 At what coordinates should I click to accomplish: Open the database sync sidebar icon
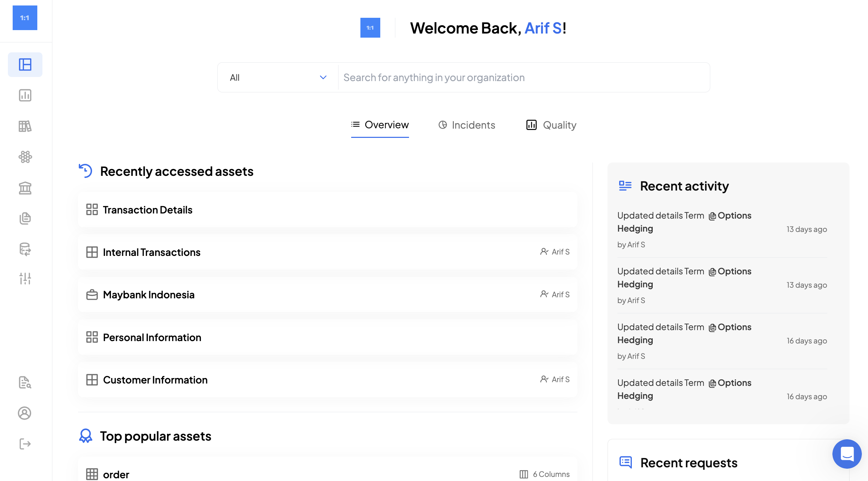(25, 249)
